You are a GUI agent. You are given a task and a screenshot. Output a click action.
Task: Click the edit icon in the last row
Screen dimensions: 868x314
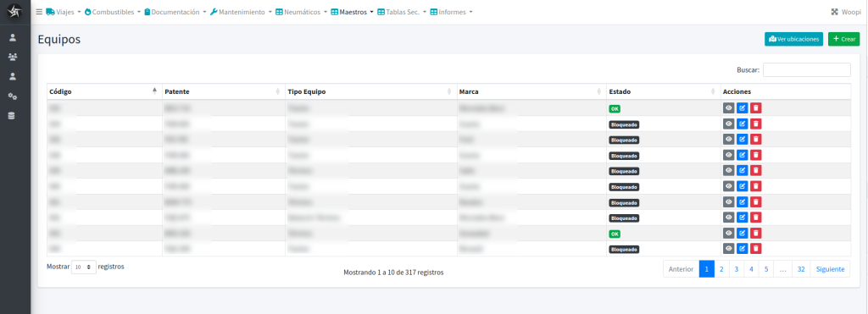[743, 249]
